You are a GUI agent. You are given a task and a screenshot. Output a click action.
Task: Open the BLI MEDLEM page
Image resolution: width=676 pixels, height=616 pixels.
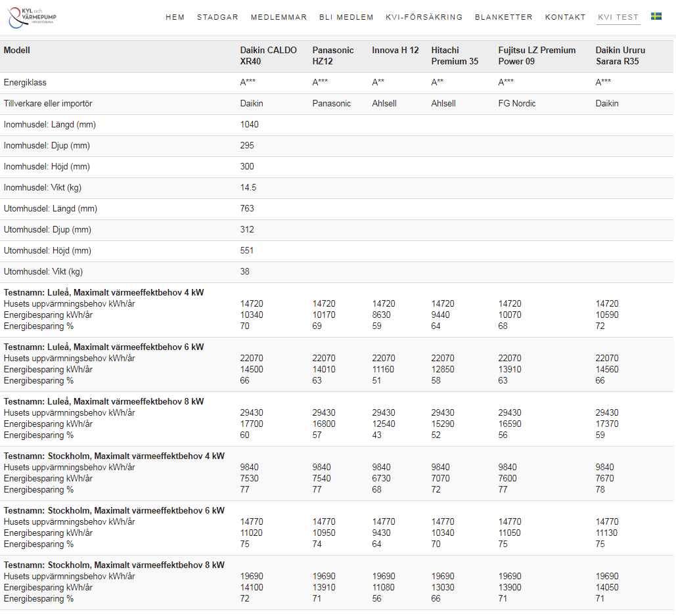click(346, 17)
